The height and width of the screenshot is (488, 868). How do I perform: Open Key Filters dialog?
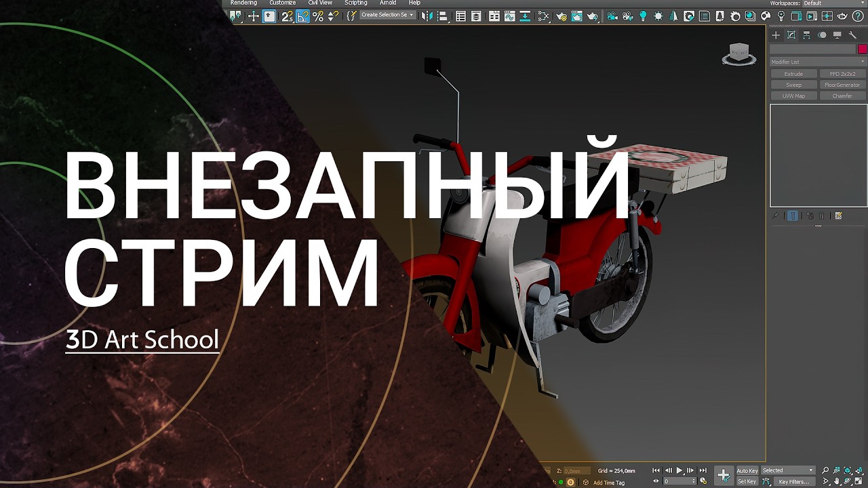[793, 481]
